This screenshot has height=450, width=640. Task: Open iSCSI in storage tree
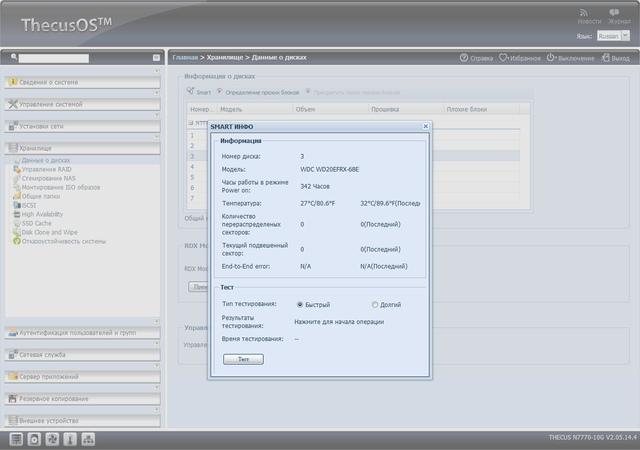tap(29, 205)
